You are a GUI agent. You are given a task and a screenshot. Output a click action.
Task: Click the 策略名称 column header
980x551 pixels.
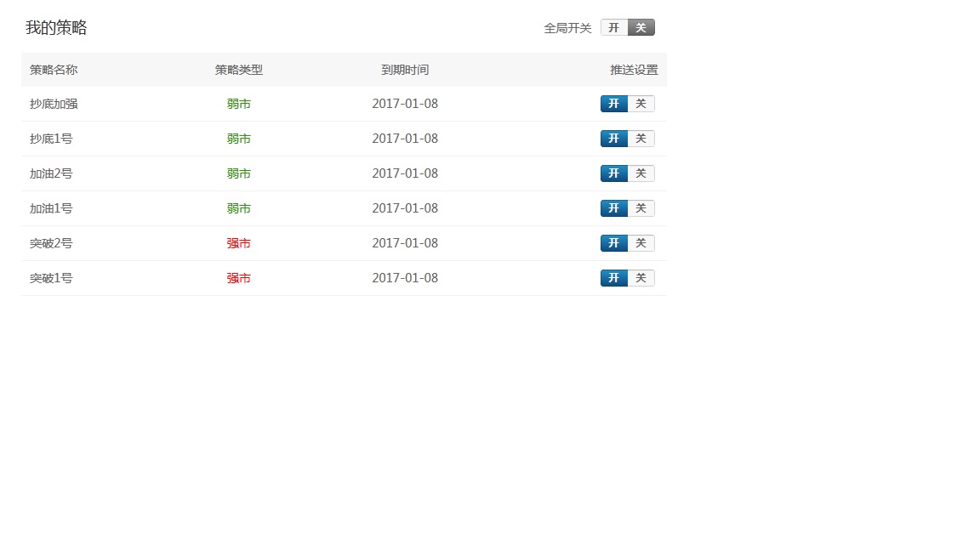click(x=54, y=70)
